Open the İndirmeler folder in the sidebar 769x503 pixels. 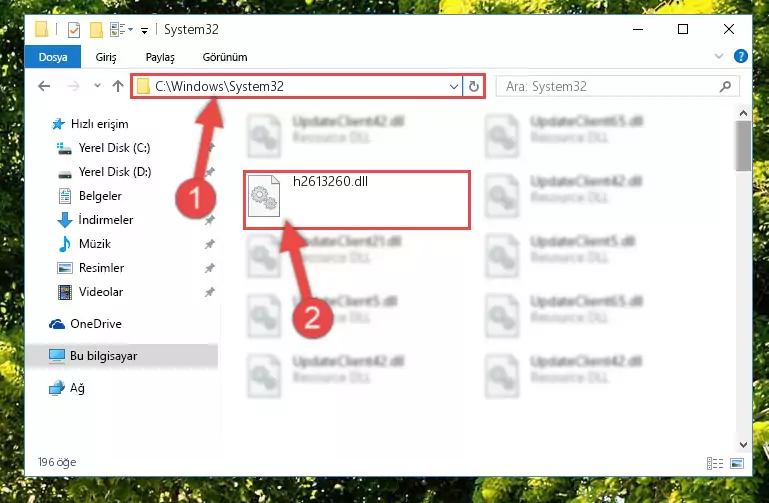pyautogui.click(x=95, y=220)
